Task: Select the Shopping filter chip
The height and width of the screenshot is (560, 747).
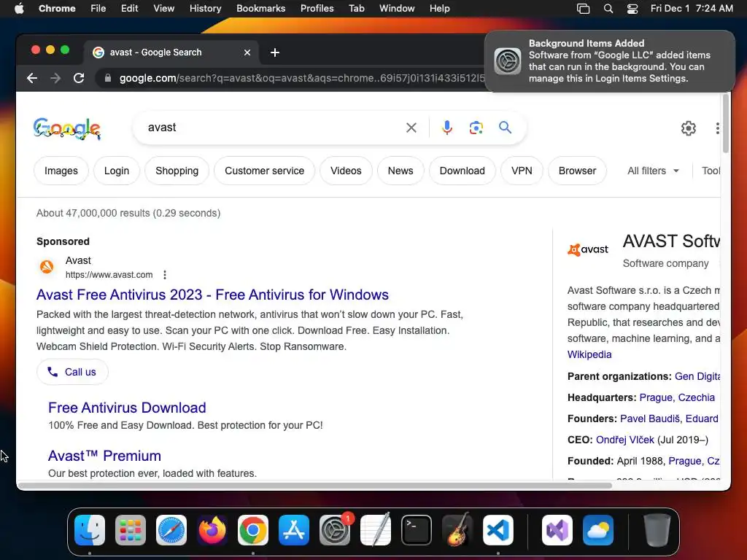Action: 177,171
